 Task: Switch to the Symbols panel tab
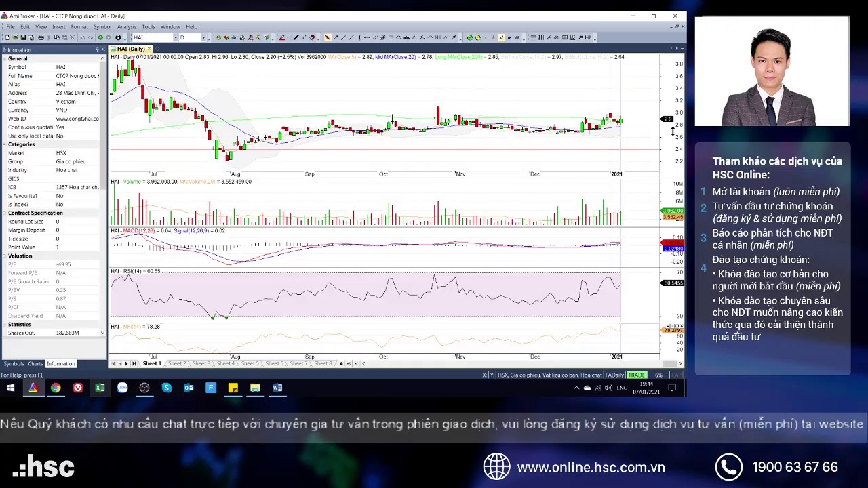tap(14, 364)
